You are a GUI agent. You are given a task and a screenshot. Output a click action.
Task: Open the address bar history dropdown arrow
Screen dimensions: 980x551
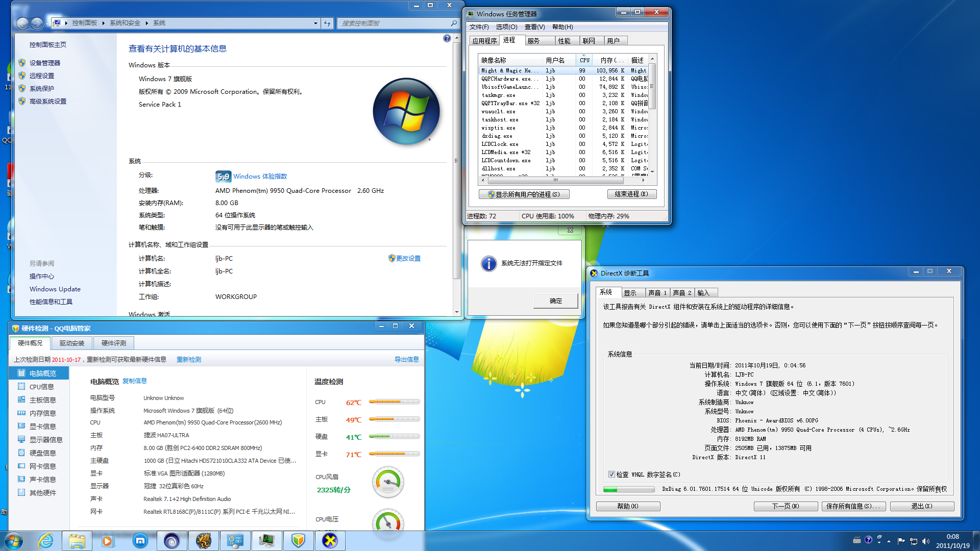pos(315,23)
